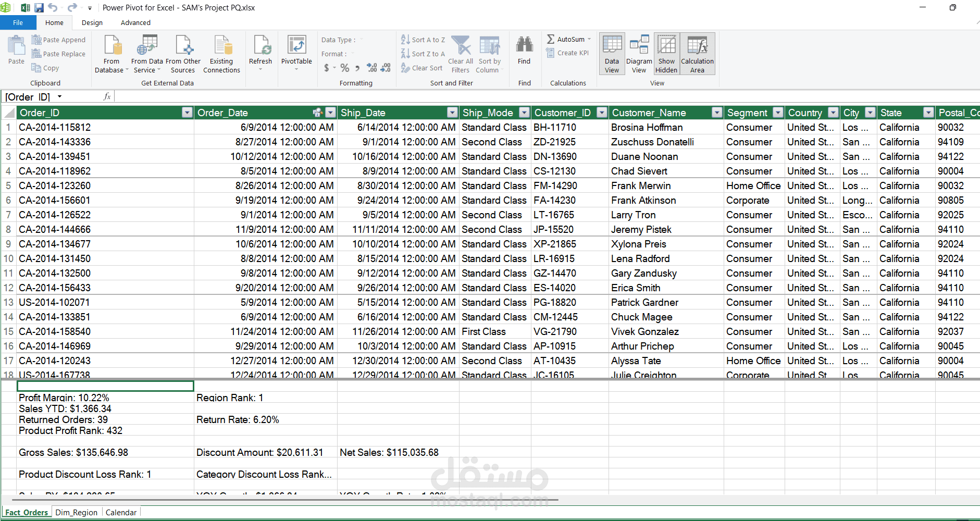Screen dimensions: 980x521
Task: Expand the AutoSum dropdown arrow
Action: (589, 39)
